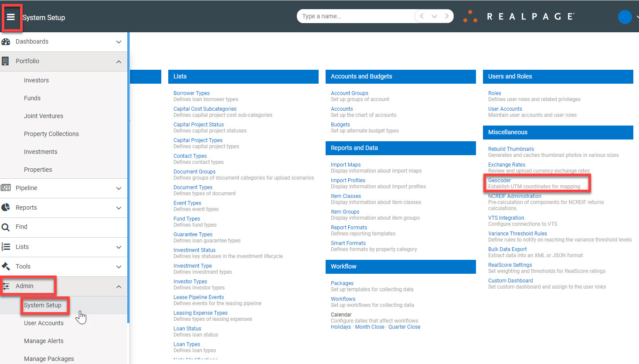Open the hamburger navigation menu

coord(11,17)
